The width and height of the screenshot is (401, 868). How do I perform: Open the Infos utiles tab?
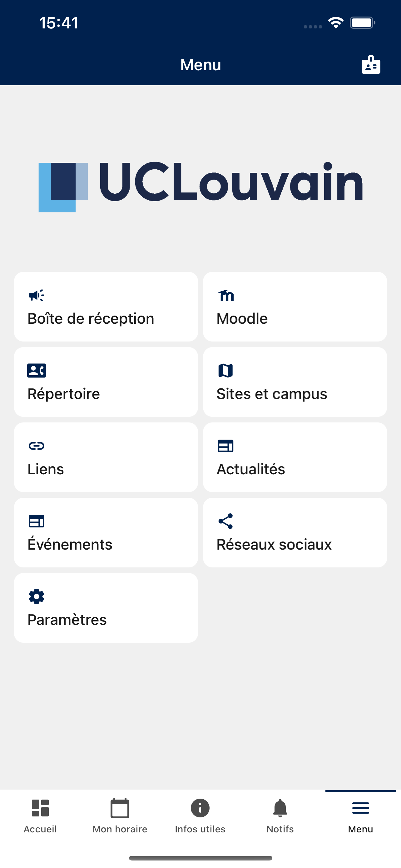click(x=200, y=815)
